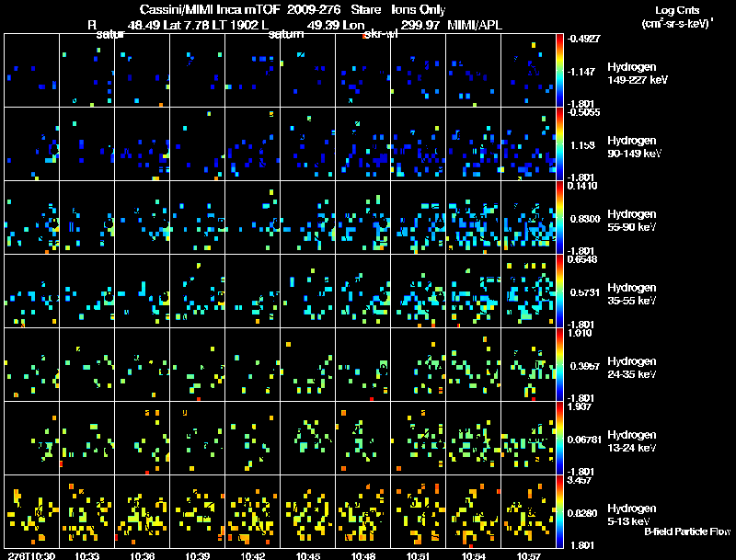Click the color bar beside Hydrogen 55-90 keV
Screen dimensions: 736x560
coord(559,218)
